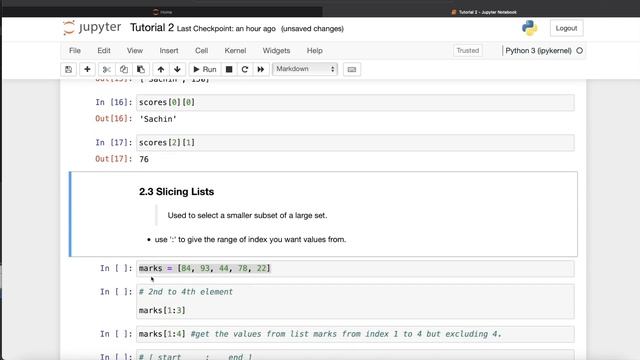The height and width of the screenshot is (360, 640).
Task: Select cell containing marks[1:3]
Action: (x=355, y=302)
